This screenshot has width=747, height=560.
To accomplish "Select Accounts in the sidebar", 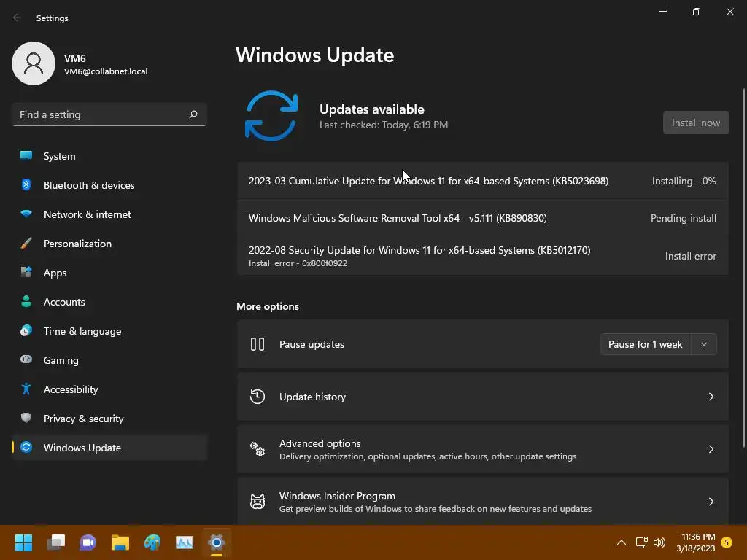I will tap(109, 301).
